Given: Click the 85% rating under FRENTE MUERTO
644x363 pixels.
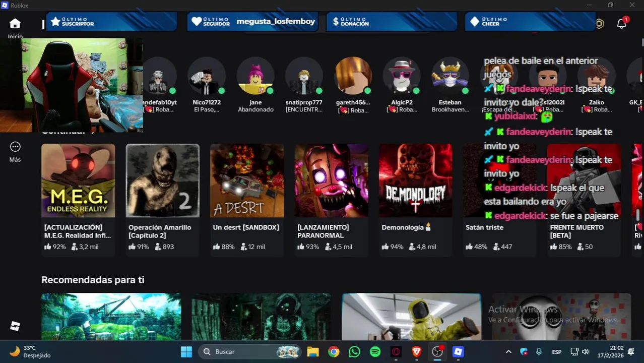Looking at the screenshot, I should tap(561, 247).
